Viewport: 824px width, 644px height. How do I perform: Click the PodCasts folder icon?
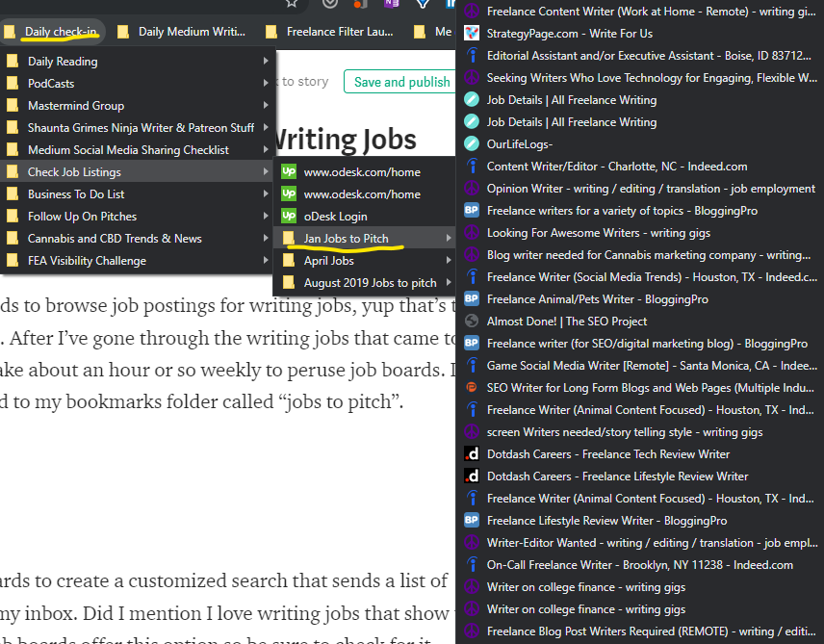pyautogui.click(x=13, y=84)
